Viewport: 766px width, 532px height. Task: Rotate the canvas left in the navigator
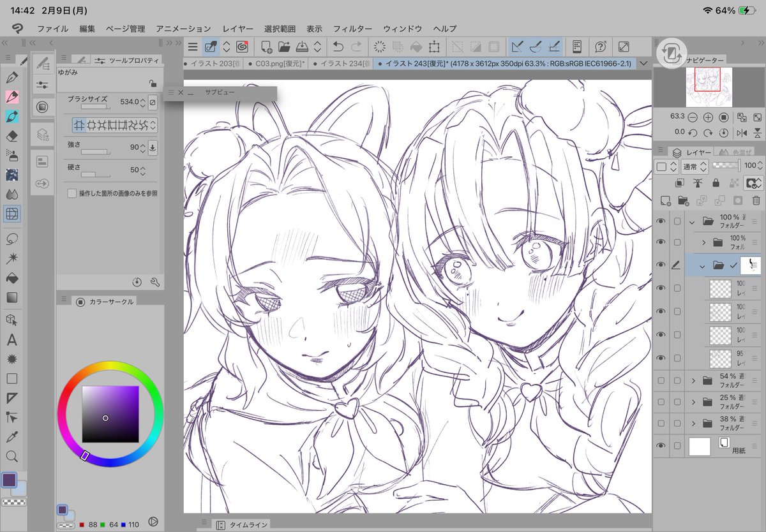pos(693,133)
